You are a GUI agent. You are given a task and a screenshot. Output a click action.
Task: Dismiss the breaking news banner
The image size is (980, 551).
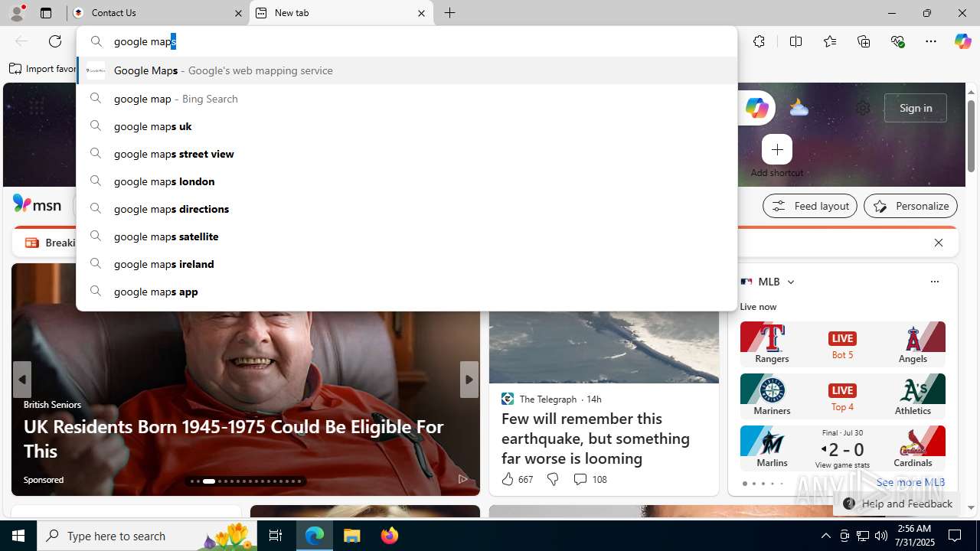pyautogui.click(x=938, y=243)
